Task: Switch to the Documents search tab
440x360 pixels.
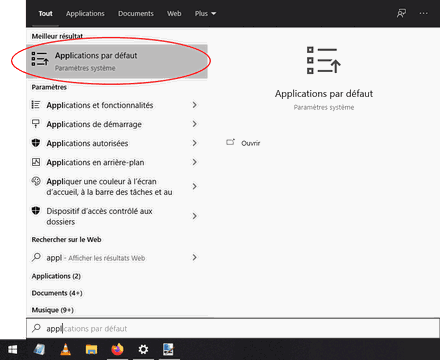Action: 136,14
